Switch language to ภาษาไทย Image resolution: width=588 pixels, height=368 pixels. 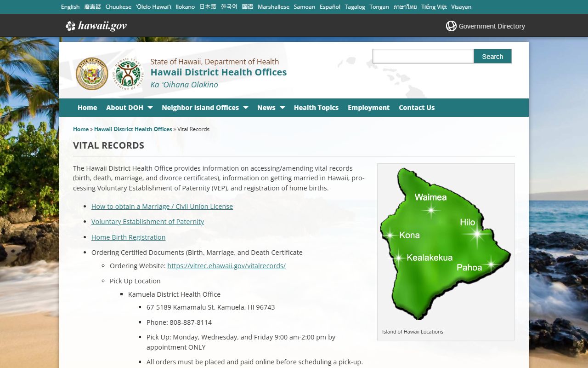405,7
